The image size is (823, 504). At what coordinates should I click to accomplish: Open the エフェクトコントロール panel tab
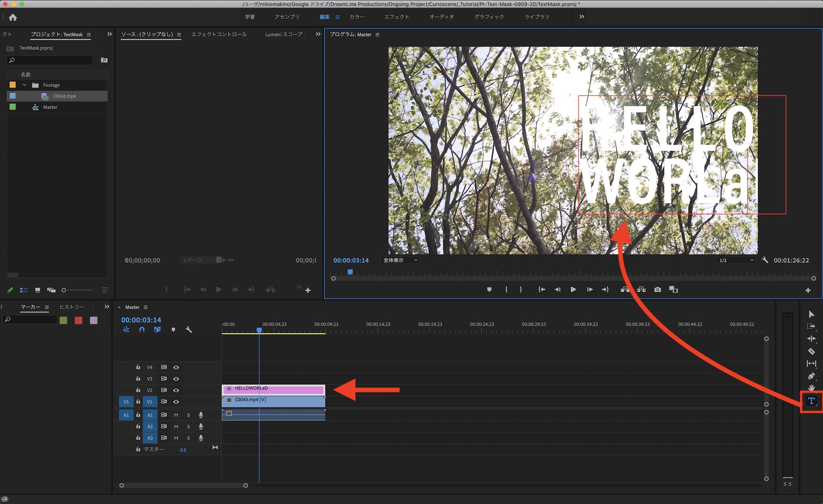click(219, 35)
